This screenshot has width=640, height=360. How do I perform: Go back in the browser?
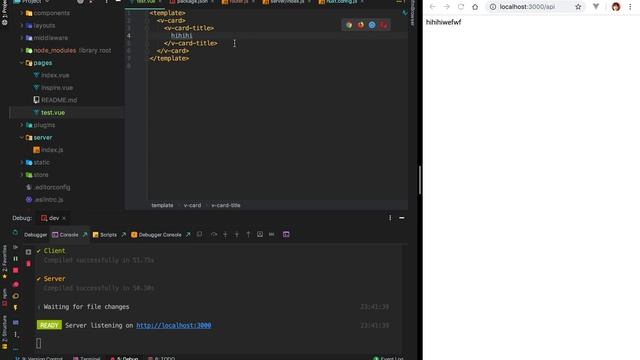point(433,7)
